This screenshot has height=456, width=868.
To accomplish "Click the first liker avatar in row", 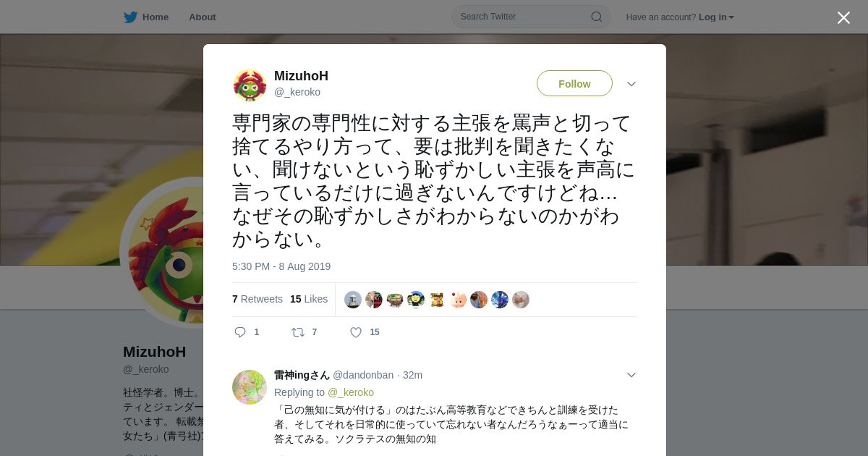I will pyautogui.click(x=353, y=300).
